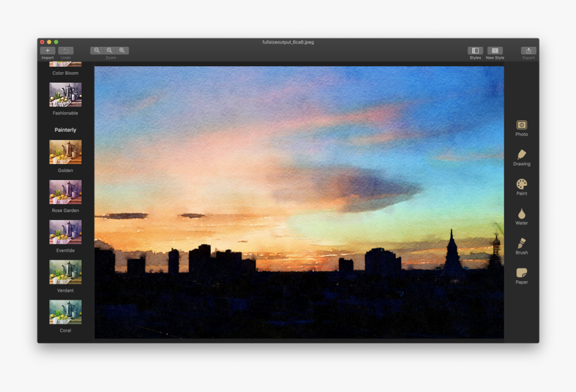The image size is (576, 392).
Task: Open the Photo adjustments panel
Action: 521,125
